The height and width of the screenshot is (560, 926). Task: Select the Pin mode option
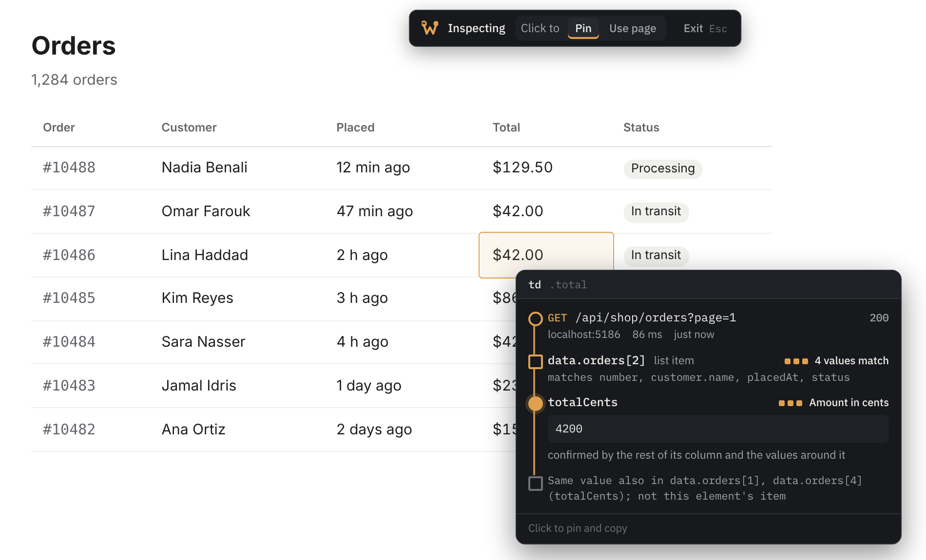coord(583,28)
